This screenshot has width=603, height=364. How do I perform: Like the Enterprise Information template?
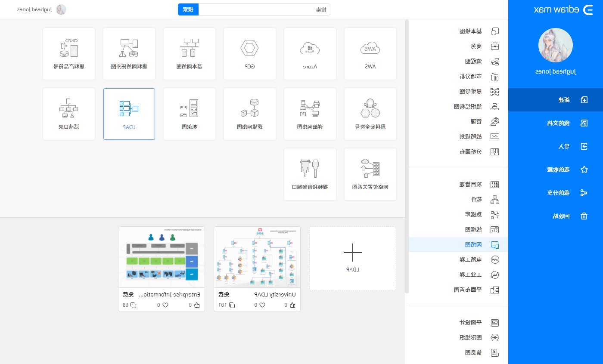click(197, 305)
